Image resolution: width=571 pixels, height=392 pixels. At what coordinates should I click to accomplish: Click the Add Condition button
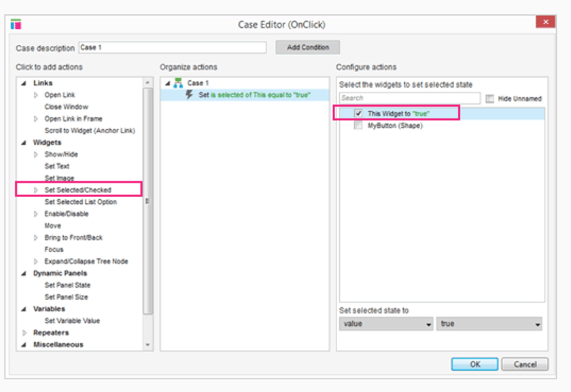(x=307, y=48)
